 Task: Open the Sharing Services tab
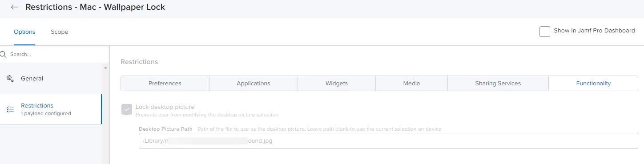point(498,83)
